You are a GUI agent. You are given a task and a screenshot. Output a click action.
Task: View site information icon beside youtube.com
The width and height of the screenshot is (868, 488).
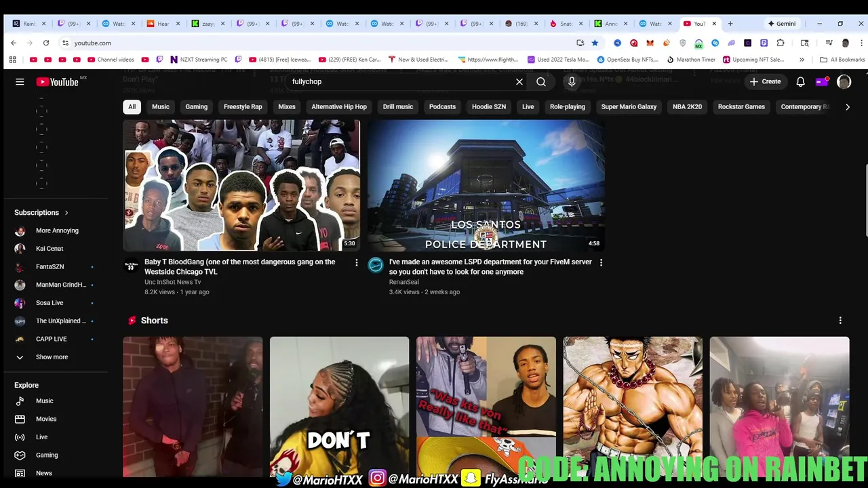click(65, 43)
